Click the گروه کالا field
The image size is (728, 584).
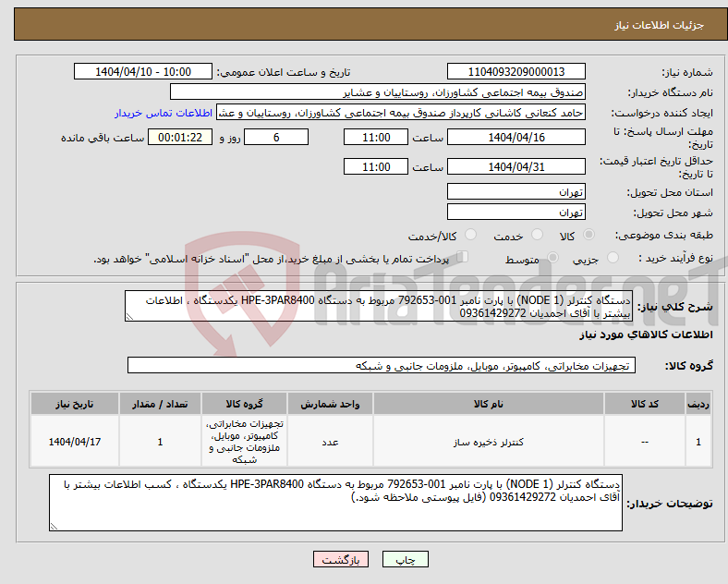[x=382, y=365]
